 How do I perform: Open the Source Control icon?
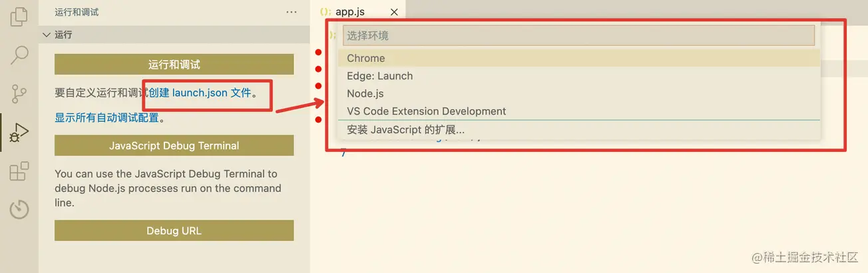coord(19,93)
